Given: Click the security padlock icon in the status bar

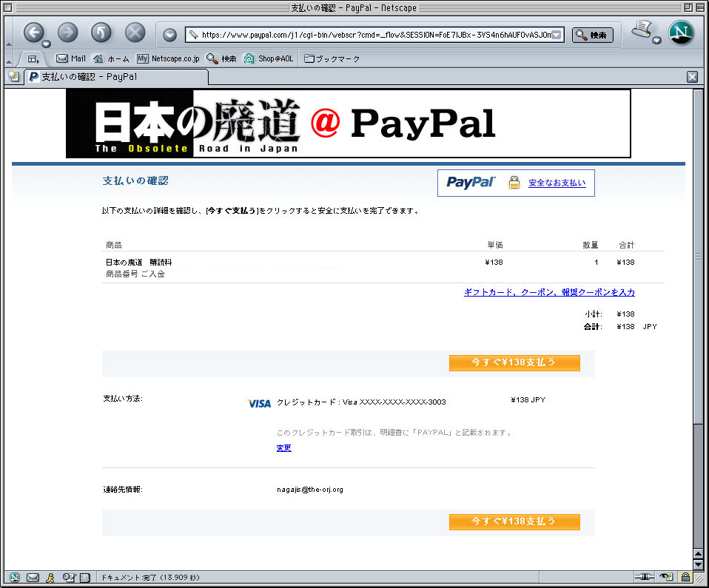Looking at the screenshot, I should pyautogui.click(x=685, y=577).
